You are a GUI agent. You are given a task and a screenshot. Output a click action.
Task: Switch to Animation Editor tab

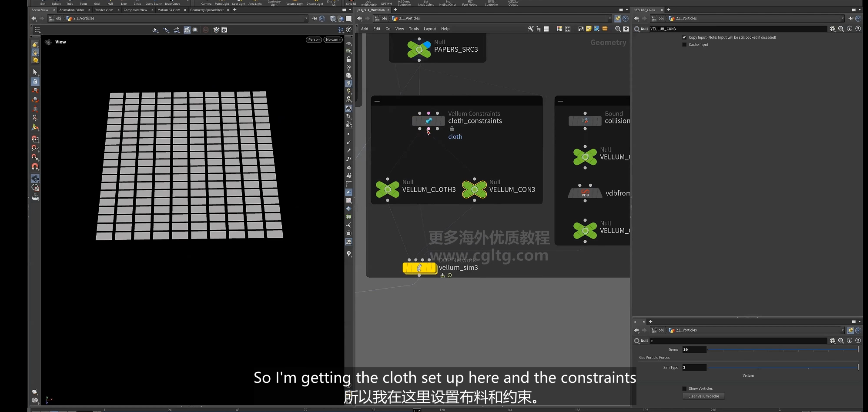point(72,10)
